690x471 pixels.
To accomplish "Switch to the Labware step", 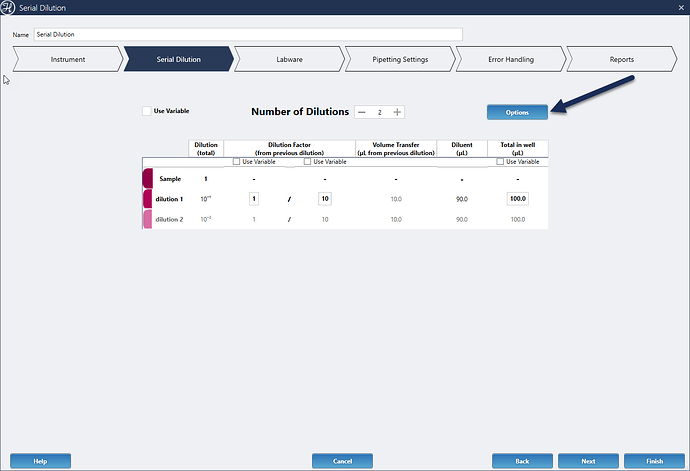I will [289, 59].
